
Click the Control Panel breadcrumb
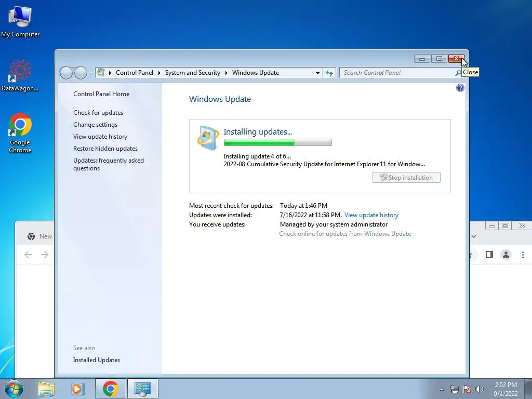click(x=135, y=73)
